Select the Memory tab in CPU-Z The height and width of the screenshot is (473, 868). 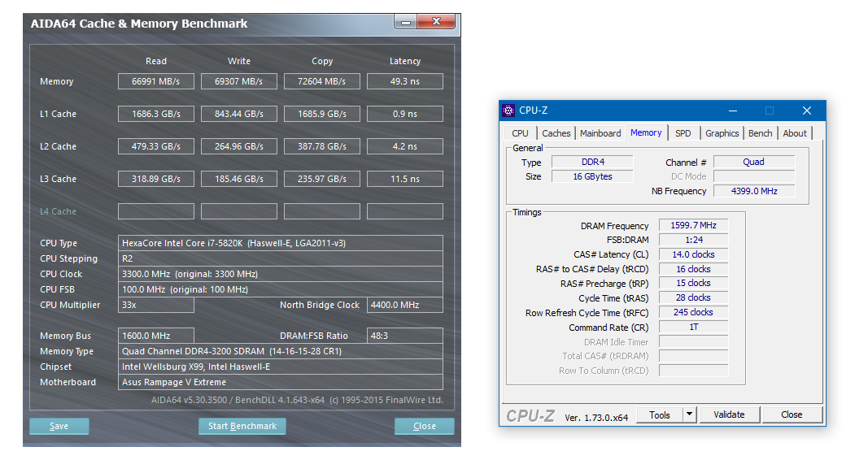pyautogui.click(x=646, y=132)
